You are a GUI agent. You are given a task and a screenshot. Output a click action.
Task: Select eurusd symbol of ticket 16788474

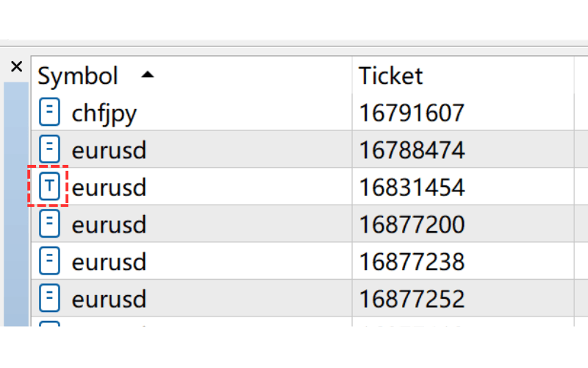[109, 149]
